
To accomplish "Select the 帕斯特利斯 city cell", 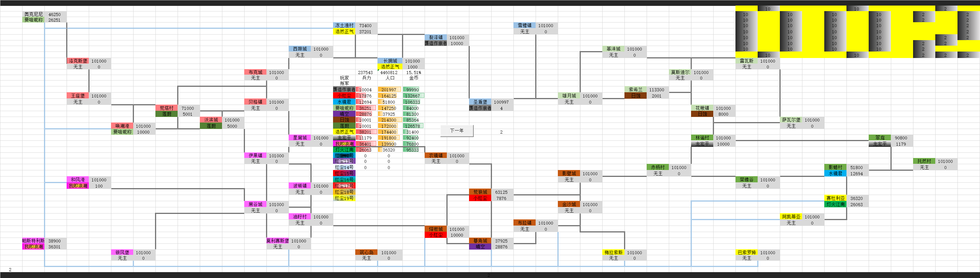I will point(34,241).
